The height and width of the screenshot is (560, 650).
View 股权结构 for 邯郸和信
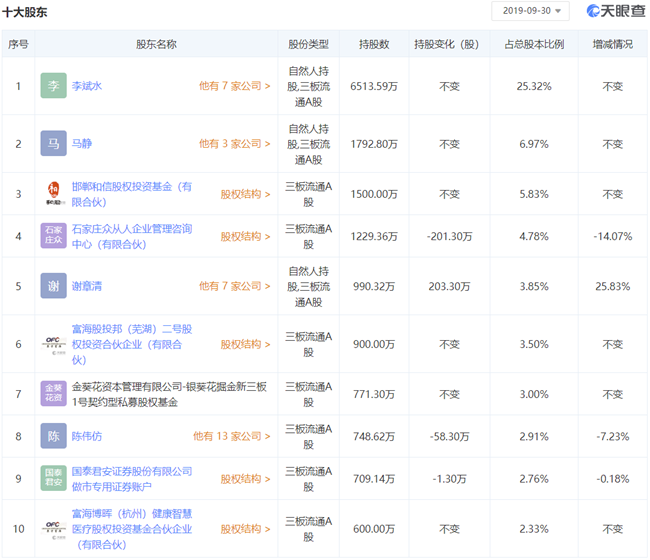(x=245, y=194)
